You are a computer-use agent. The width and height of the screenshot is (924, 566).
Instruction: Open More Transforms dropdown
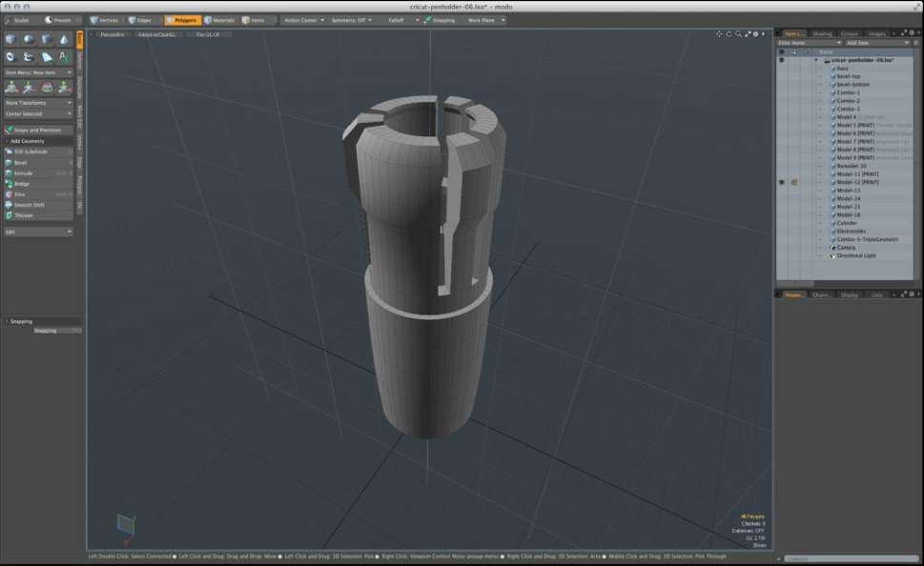(x=38, y=103)
